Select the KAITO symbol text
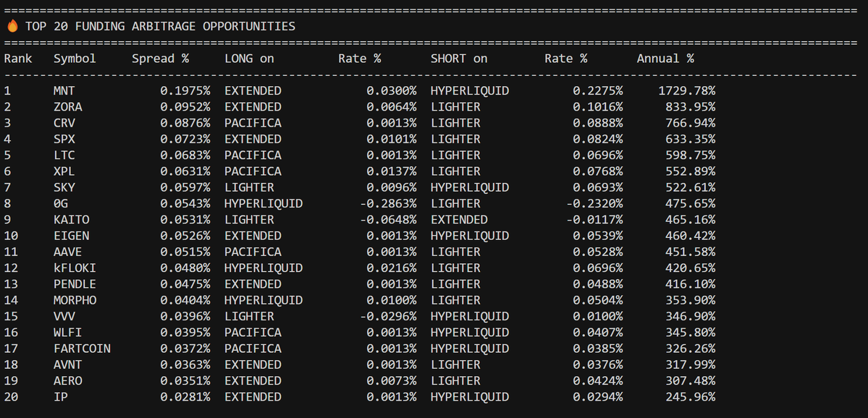The width and height of the screenshot is (868, 418). (x=72, y=220)
